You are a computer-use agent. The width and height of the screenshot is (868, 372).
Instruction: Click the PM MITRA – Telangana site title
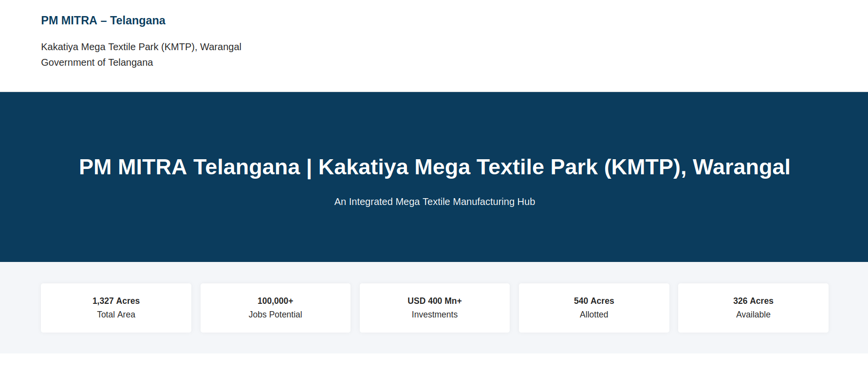(x=103, y=20)
